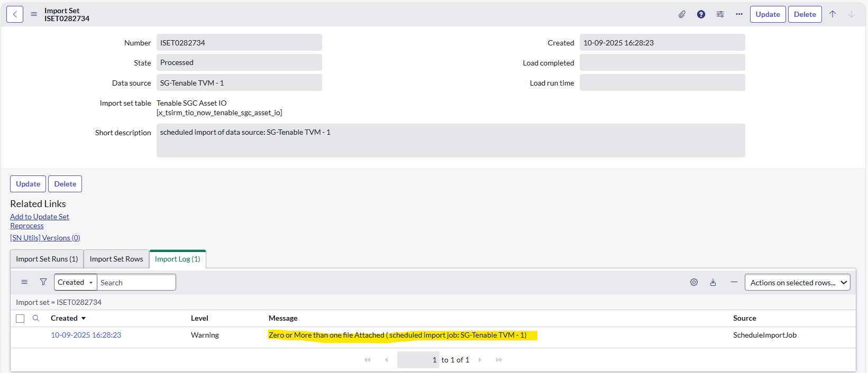The height and width of the screenshot is (373, 868).
Task: Open the more options ellipsis menu
Action: point(739,14)
